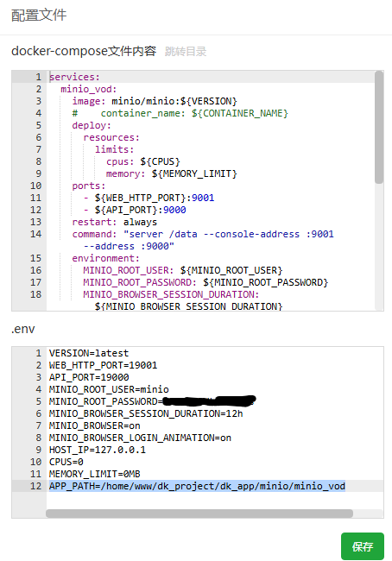Click the 'VERSION=latest' env line

point(89,353)
